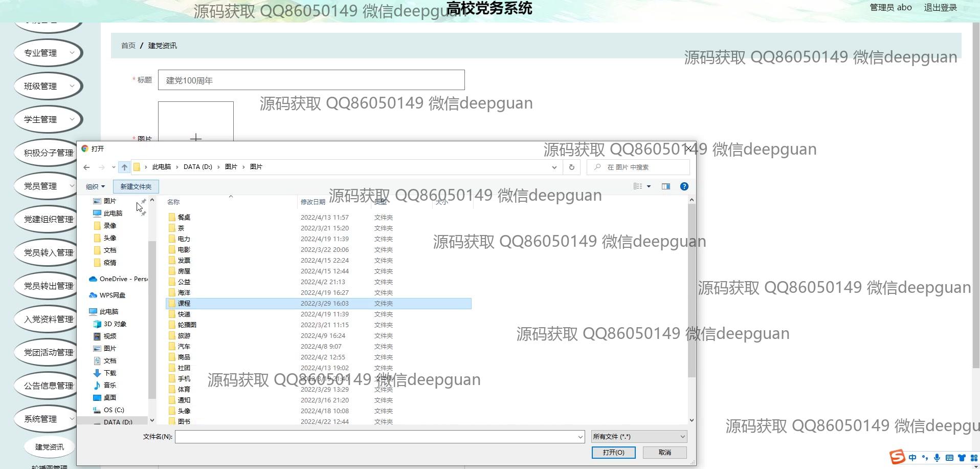Select the 课程 folder row
The width and height of the screenshot is (980, 469).
tap(319, 304)
